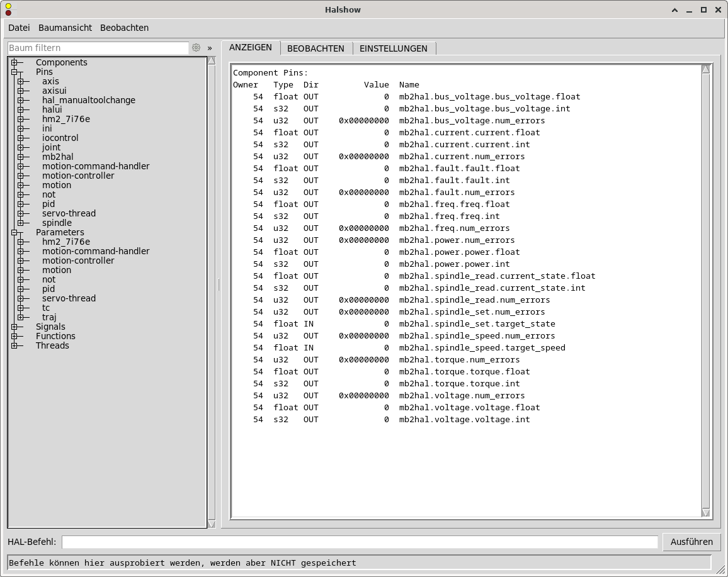The height and width of the screenshot is (577, 728).
Task: Click mb2hal.voltage.num_errors pin name
Action: (x=462, y=396)
